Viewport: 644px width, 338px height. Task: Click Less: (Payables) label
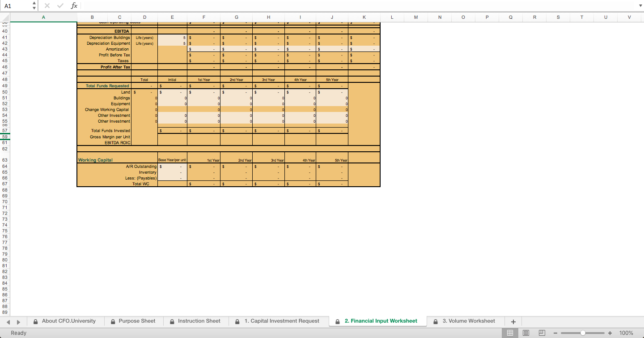point(141,178)
